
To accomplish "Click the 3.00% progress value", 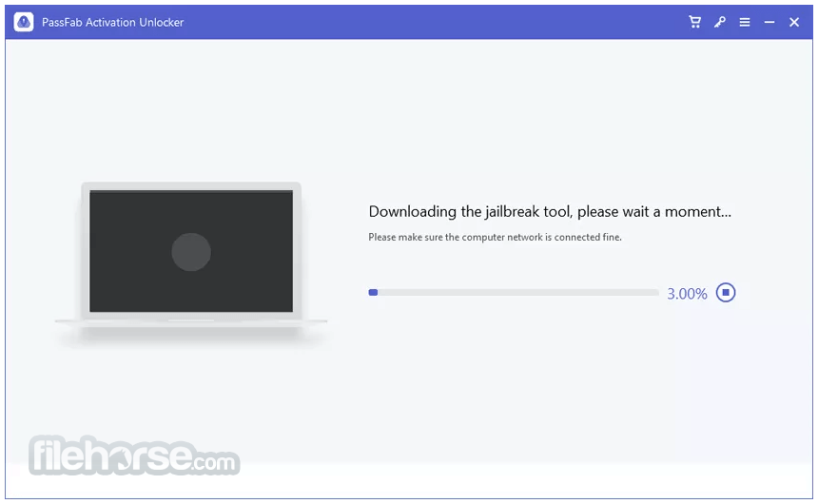I will pyautogui.click(x=687, y=294).
